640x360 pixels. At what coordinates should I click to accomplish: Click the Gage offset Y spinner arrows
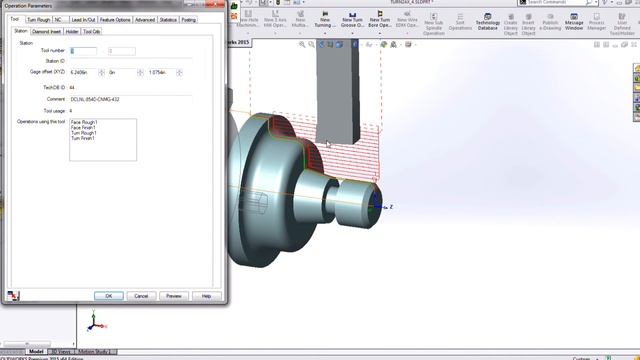pyautogui.click(x=140, y=72)
